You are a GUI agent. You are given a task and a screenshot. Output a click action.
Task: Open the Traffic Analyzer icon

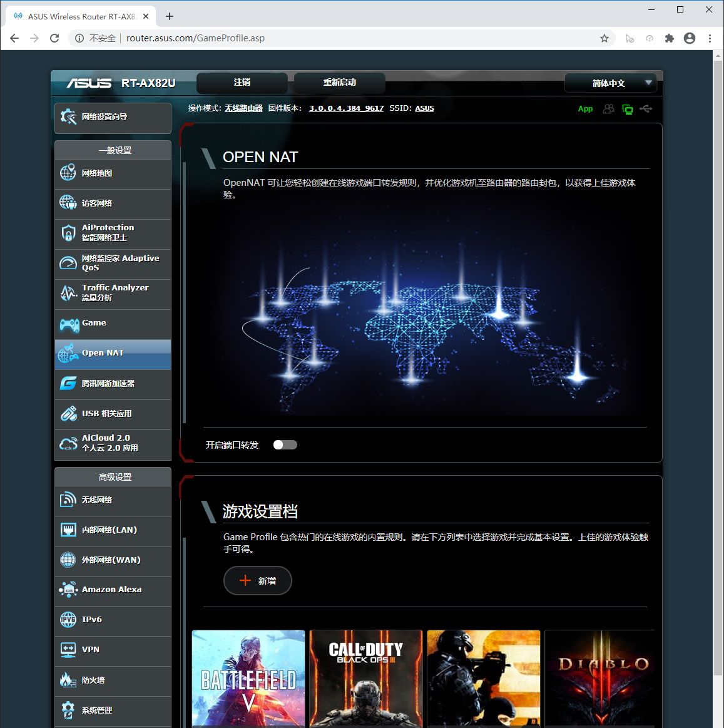click(68, 293)
